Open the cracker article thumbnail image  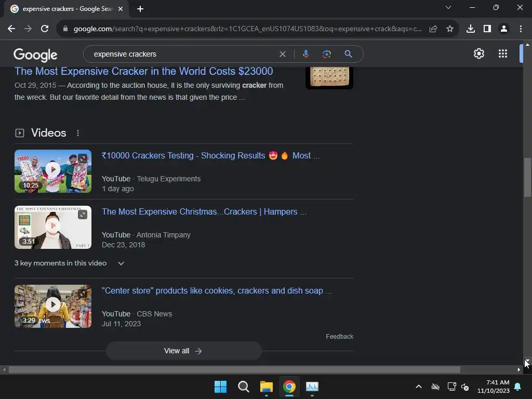329,77
